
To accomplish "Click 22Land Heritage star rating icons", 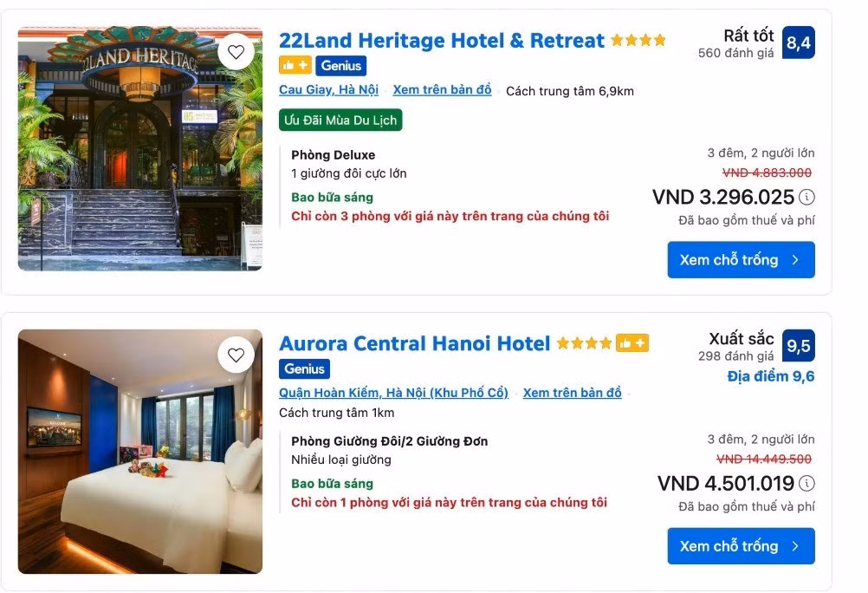I will 638,40.
